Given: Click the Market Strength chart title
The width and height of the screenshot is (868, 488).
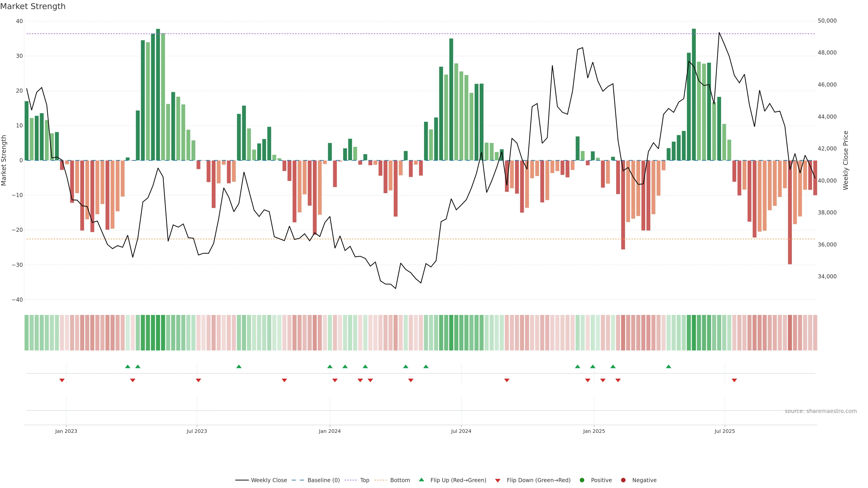Looking at the screenshot, I should point(33,6).
